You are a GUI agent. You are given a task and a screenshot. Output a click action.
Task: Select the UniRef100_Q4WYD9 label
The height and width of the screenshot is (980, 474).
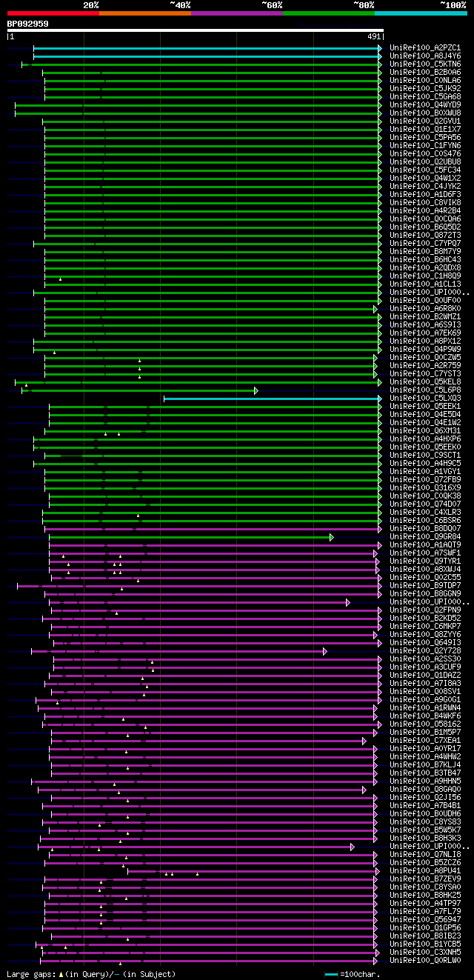point(425,104)
